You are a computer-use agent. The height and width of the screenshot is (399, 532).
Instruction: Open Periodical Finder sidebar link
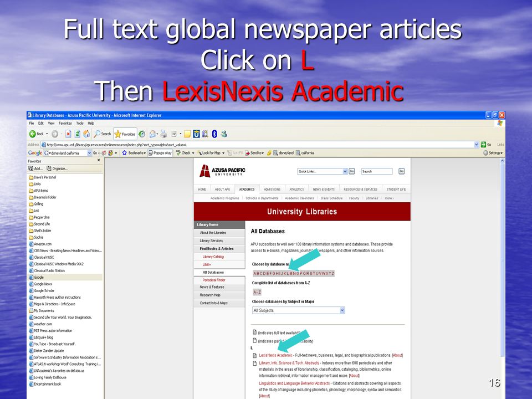tap(214, 280)
